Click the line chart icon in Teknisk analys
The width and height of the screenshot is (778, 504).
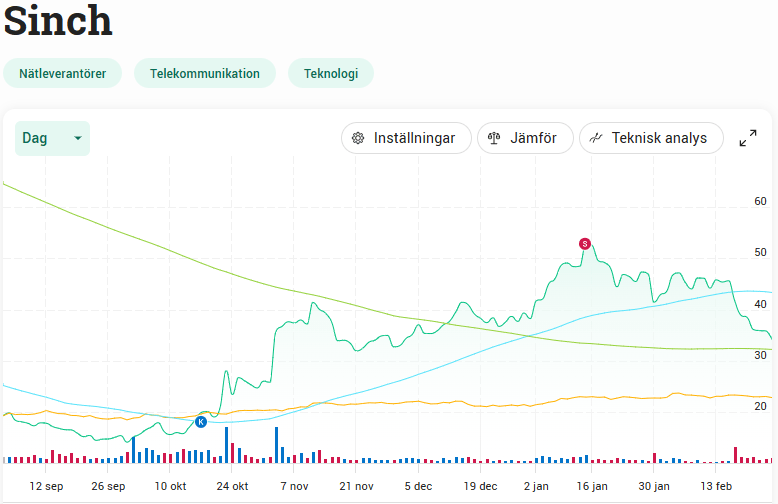coord(596,138)
